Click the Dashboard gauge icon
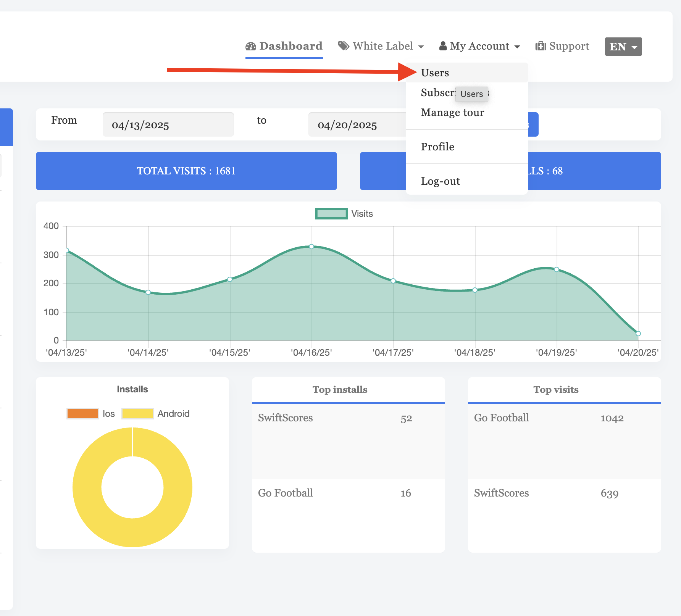Screen dimensions: 681x616 pyautogui.click(x=251, y=46)
